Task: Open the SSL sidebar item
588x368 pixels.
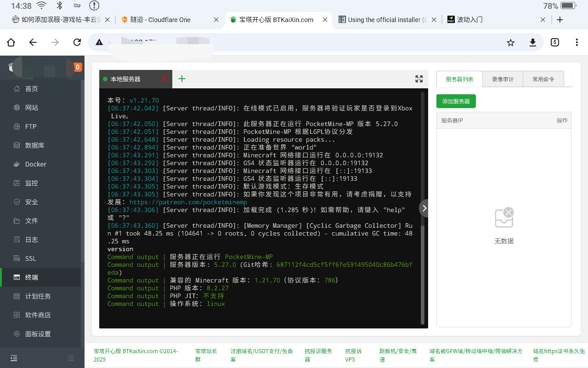Action: point(40,259)
